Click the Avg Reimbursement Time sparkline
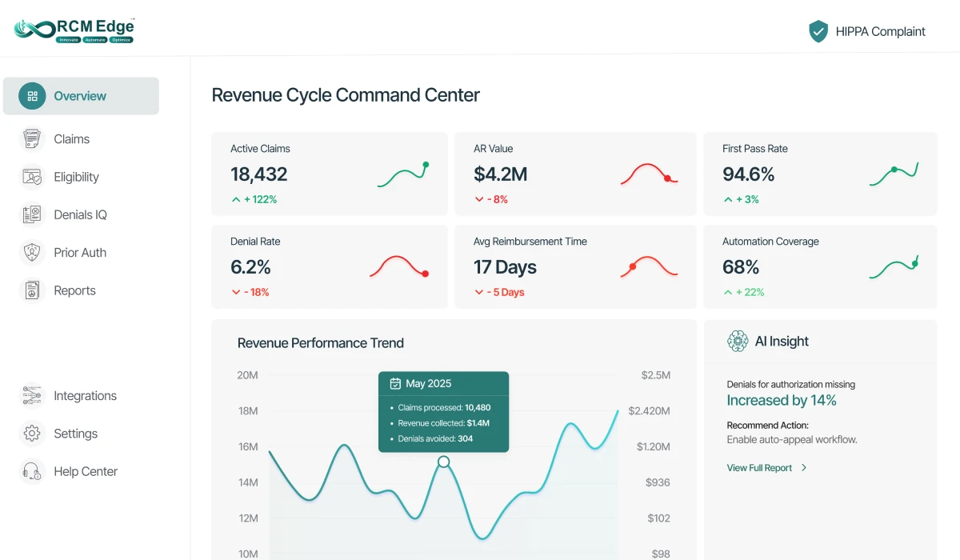Image resolution: width=960 pixels, height=560 pixels. [x=649, y=266]
